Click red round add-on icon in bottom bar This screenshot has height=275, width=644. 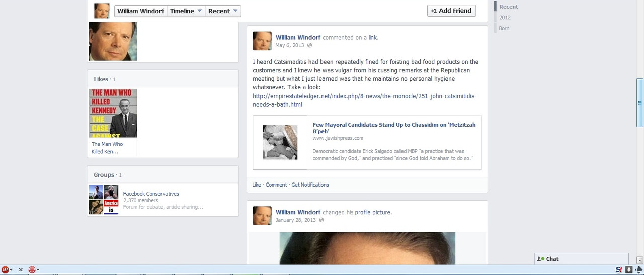[x=32, y=270]
